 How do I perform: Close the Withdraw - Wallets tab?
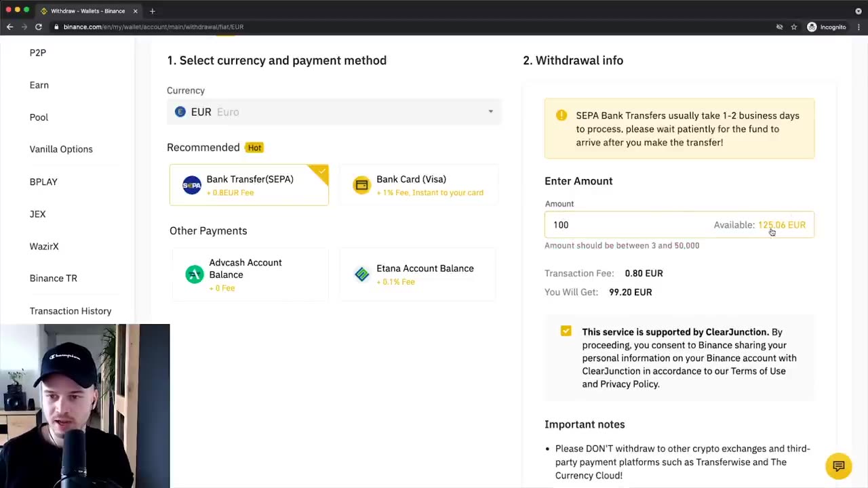(x=135, y=11)
